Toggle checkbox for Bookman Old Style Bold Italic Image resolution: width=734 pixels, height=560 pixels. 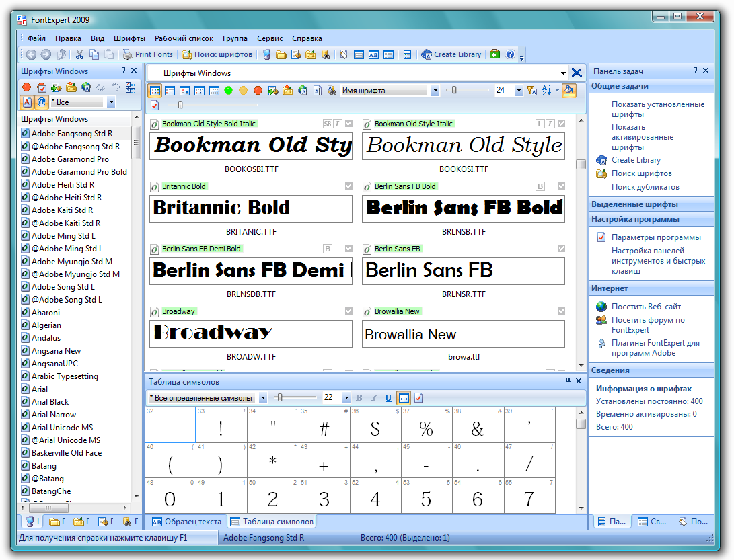point(348,124)
